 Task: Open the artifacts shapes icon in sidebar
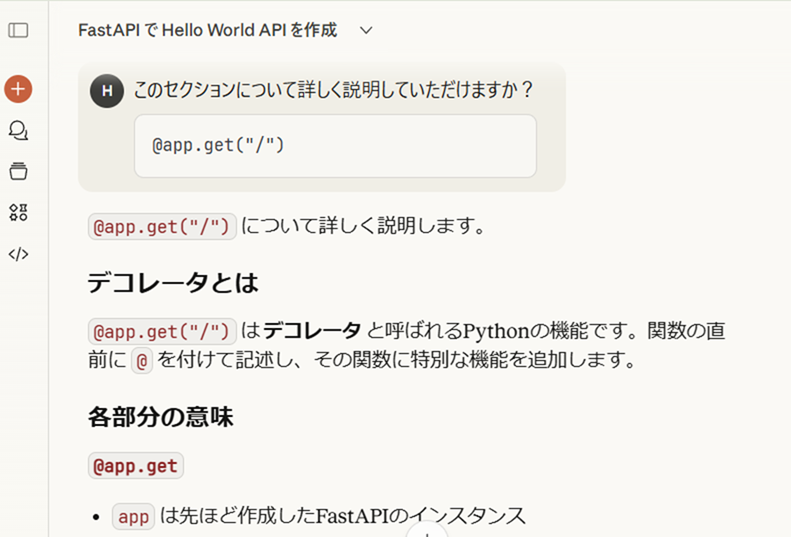[x=18, y=212]
